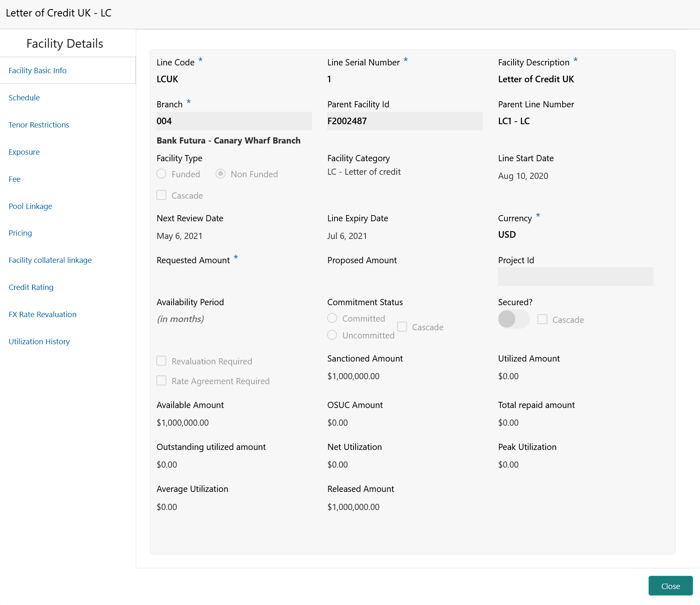This screenshot has width=700, height=605.
Task: Open the Facility Basic Info tab
Action: pyautogui.click(x=37, y=71)
